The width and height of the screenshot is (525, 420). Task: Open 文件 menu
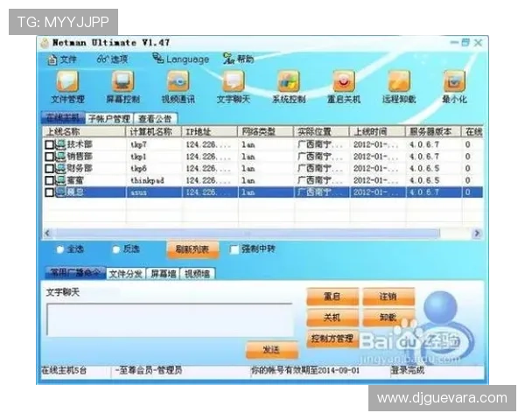tap(63, 59)
